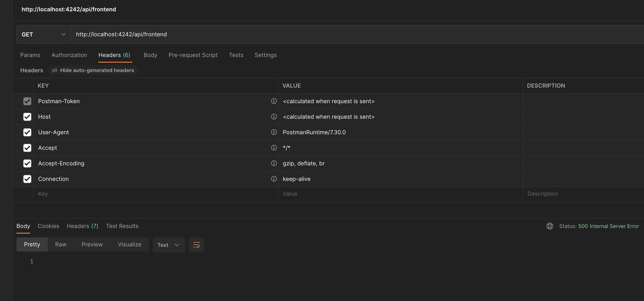
Task: Switch to the Params tab
Action: click(30, 55)
